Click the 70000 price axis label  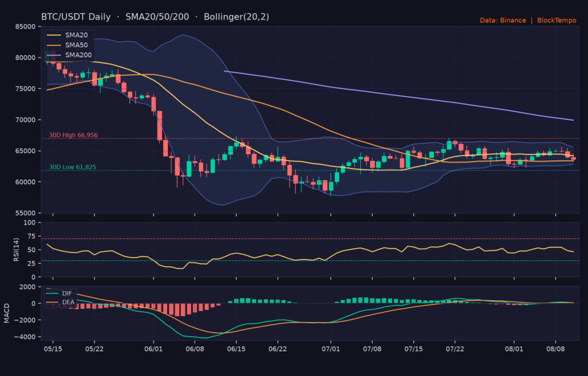pos(25,120)
